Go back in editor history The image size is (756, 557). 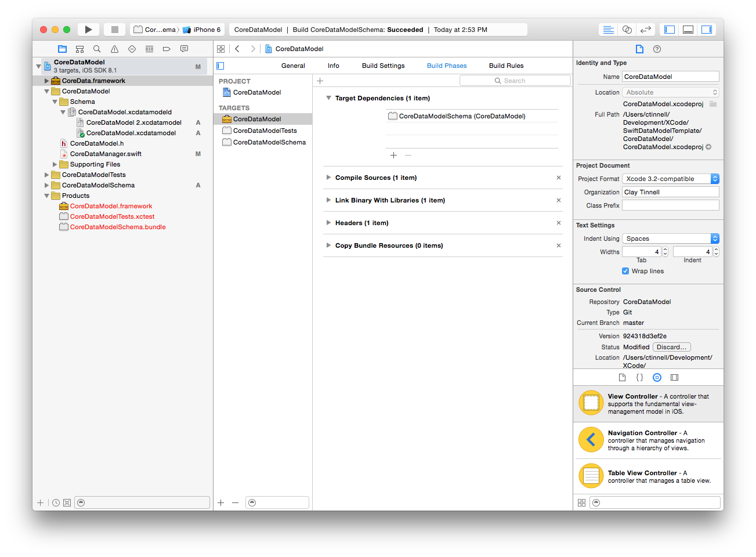(x=237, y=49)
